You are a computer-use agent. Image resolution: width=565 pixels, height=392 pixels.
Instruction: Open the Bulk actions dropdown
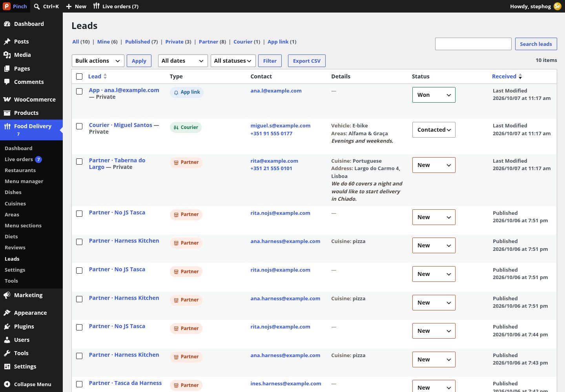tap(98, 61)
